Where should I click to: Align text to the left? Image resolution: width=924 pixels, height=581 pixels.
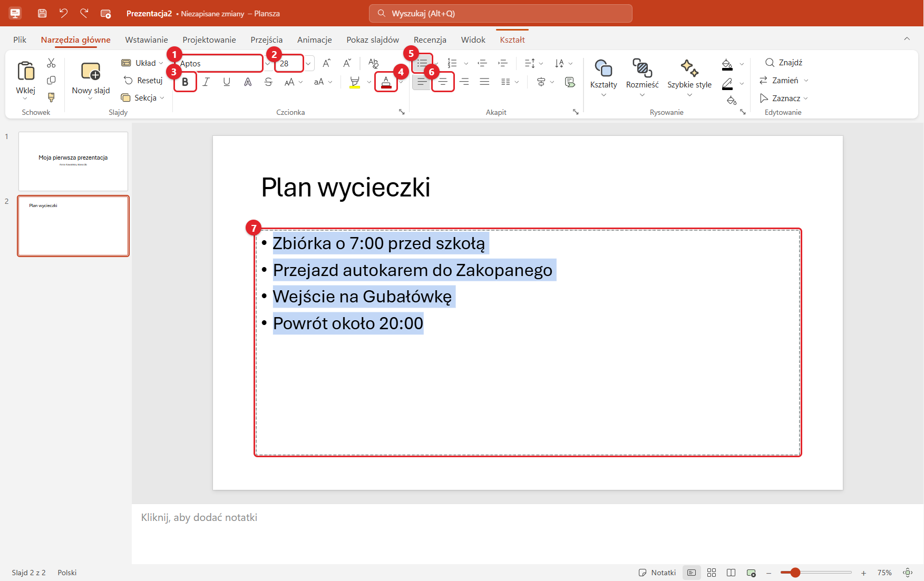point(422,82)
